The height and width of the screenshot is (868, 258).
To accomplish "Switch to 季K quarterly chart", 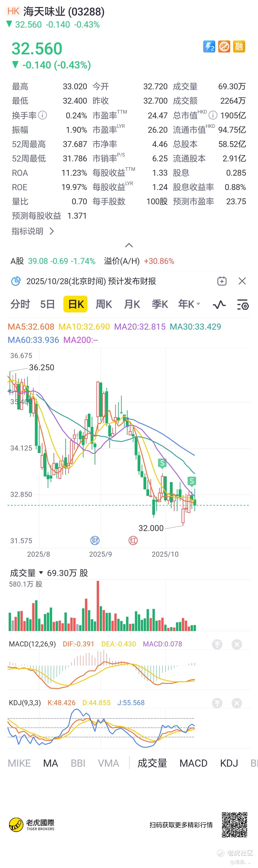I will click(x=160, y=304).
